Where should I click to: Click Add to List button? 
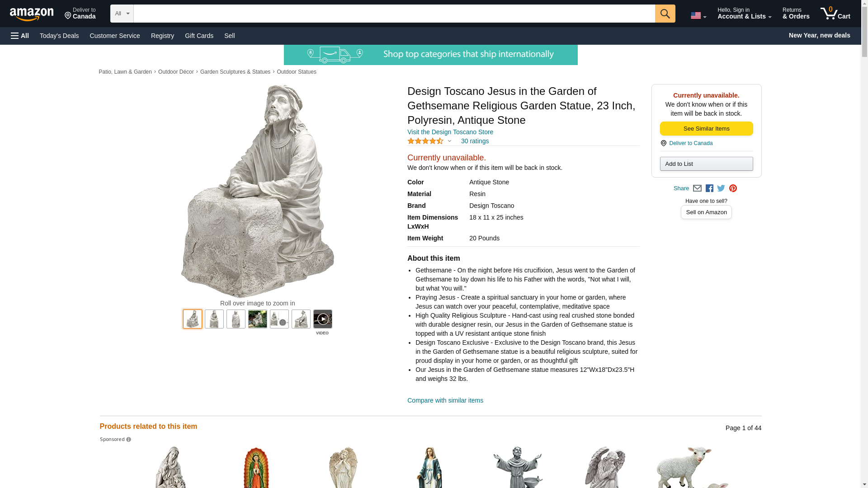click(706, 164)
